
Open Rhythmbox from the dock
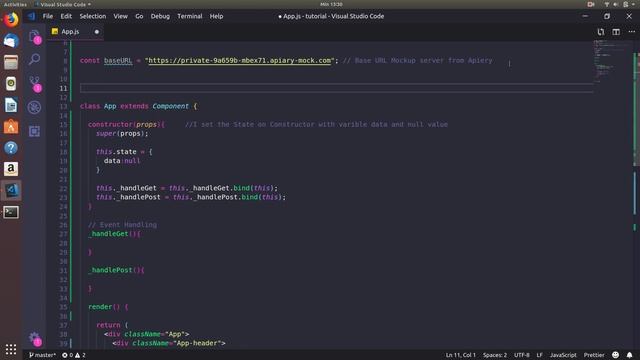(x=11, y=84)
